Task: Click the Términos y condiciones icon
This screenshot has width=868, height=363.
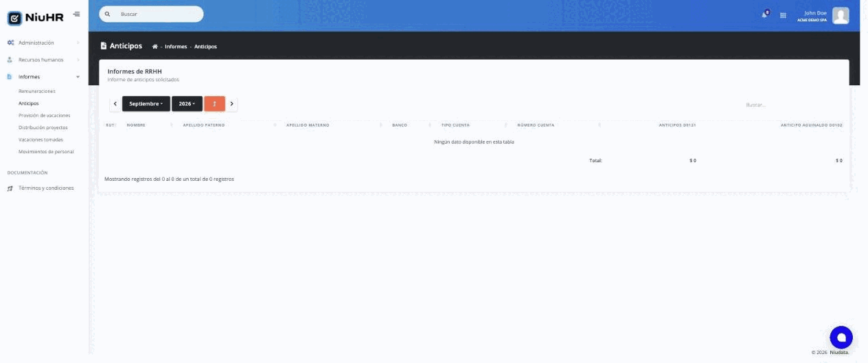Action: [10, 188]
